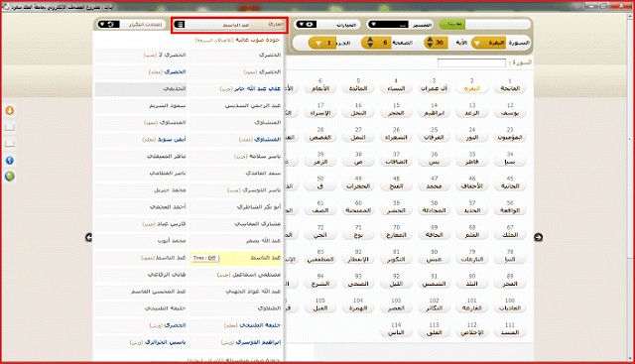The width and height of the screenshot is (635, 364).
Task: Click the list icon in القارئ reciter box
Action: pyautogui.click(x=180, y=25)
